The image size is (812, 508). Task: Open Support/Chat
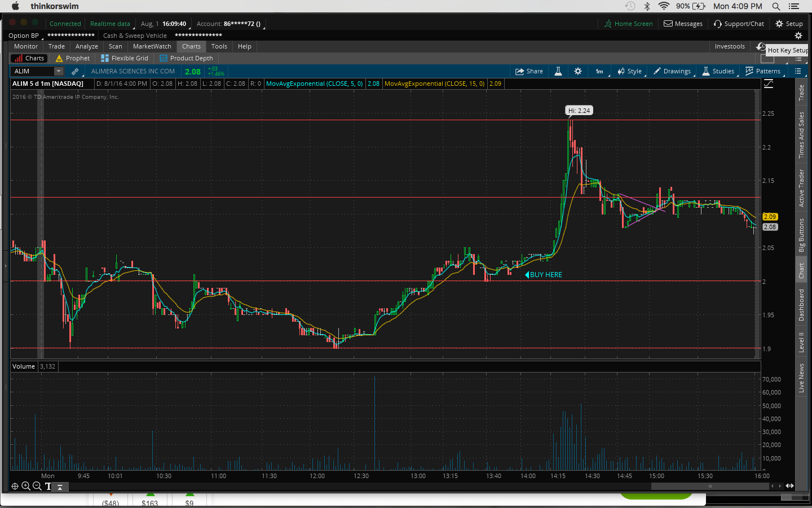(x=739, y=24)
